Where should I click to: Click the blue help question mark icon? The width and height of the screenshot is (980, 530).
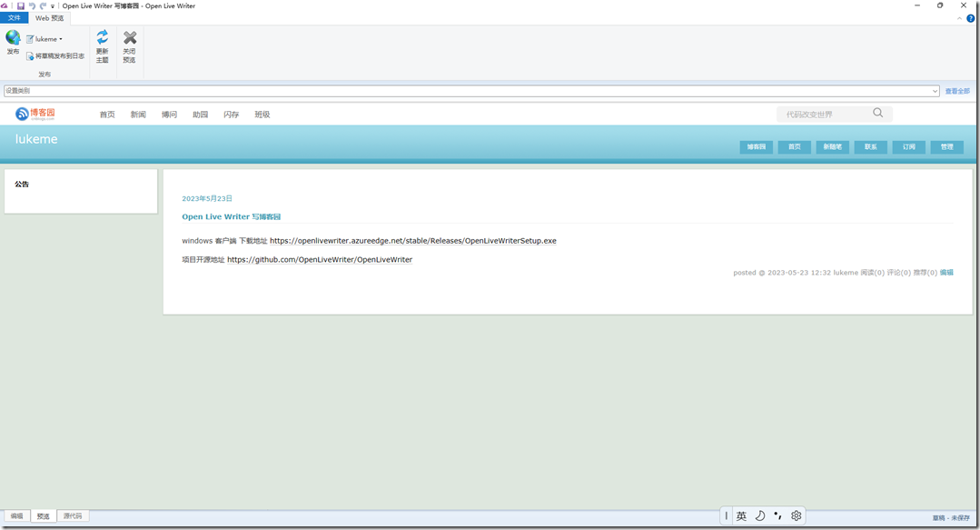coord(971,19)
